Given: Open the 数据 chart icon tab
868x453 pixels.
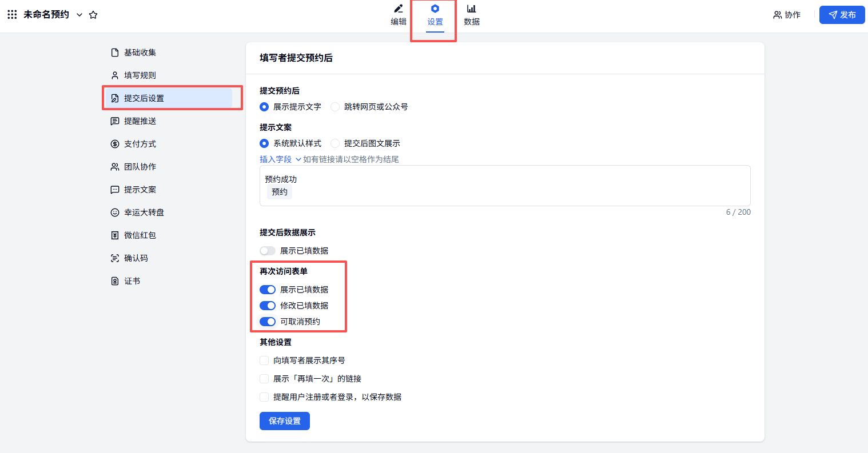Looking at the screenshot, I should pos(471,9).
